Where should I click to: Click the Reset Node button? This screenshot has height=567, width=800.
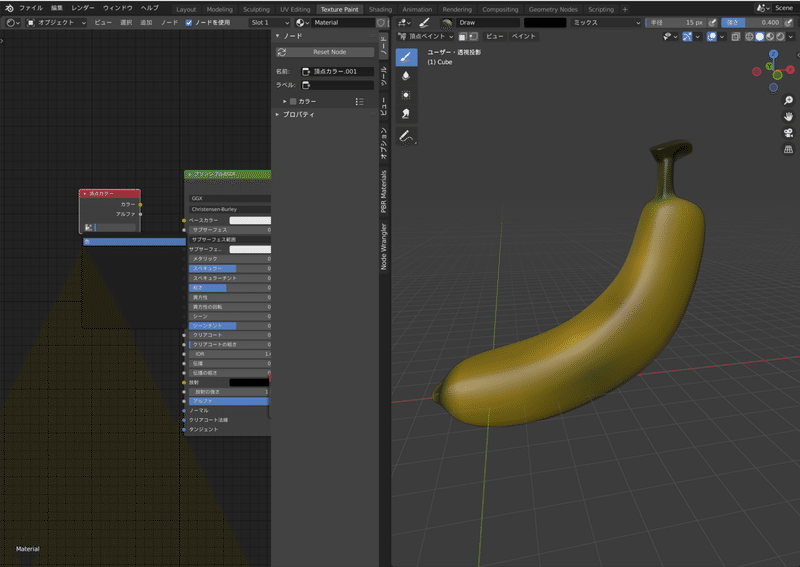pyautogui.click(x=324, y=52)
